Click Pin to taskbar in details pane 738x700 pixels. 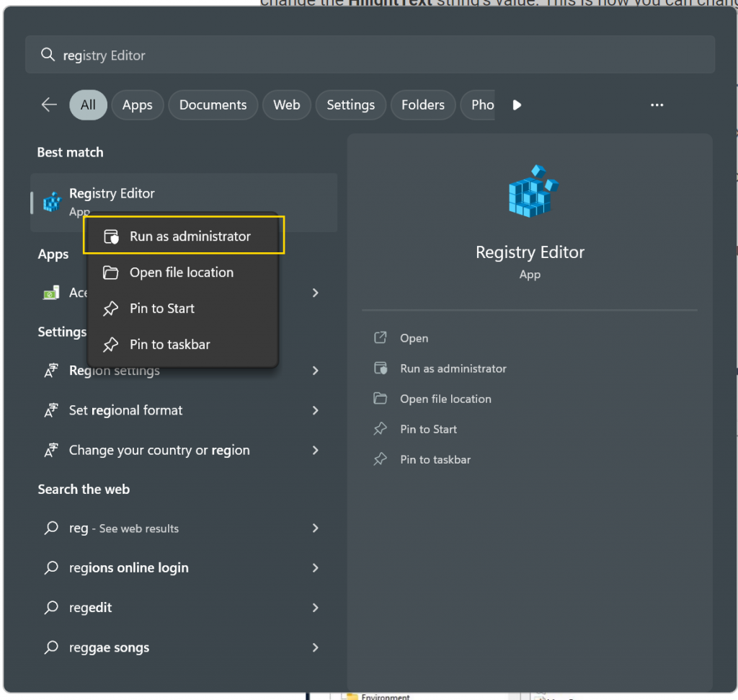point(435,459)
